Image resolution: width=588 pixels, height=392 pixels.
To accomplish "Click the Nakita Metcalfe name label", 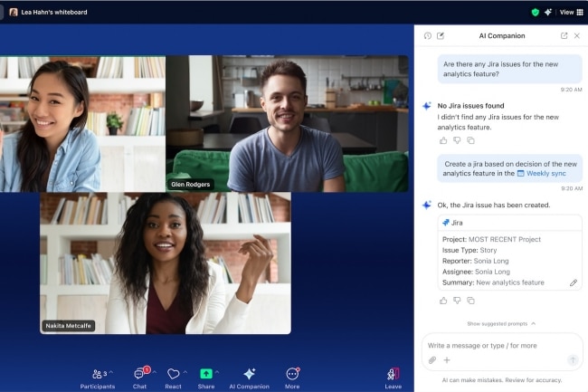I will (68, 326).
